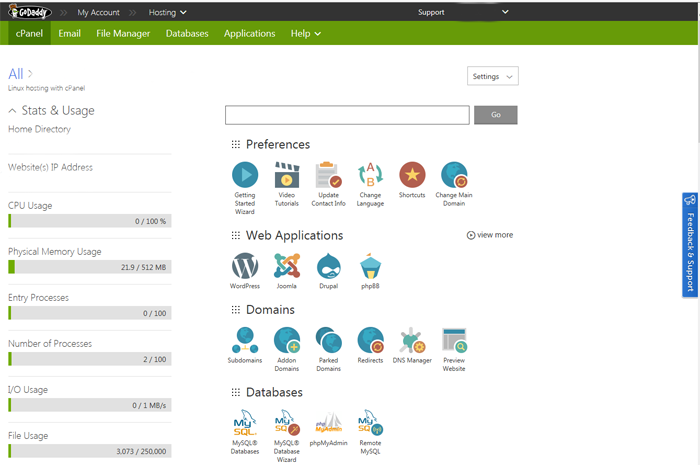The width and height of the screenshot is (700, 465).
Task: Open the DNS Manager icon
Action: pos(412,341)
